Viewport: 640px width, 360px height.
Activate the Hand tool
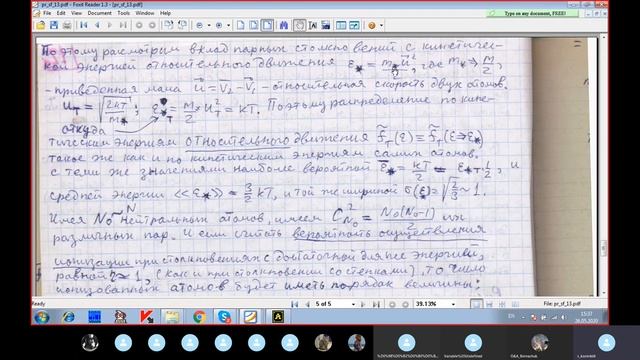click(x=299, y=25)
